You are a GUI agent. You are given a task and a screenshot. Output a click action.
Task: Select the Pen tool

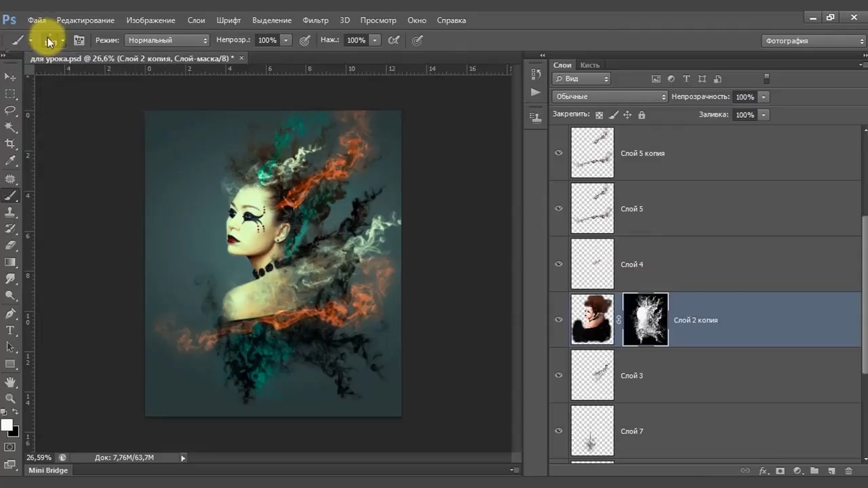pyautogui.click(x=10, y=314)
